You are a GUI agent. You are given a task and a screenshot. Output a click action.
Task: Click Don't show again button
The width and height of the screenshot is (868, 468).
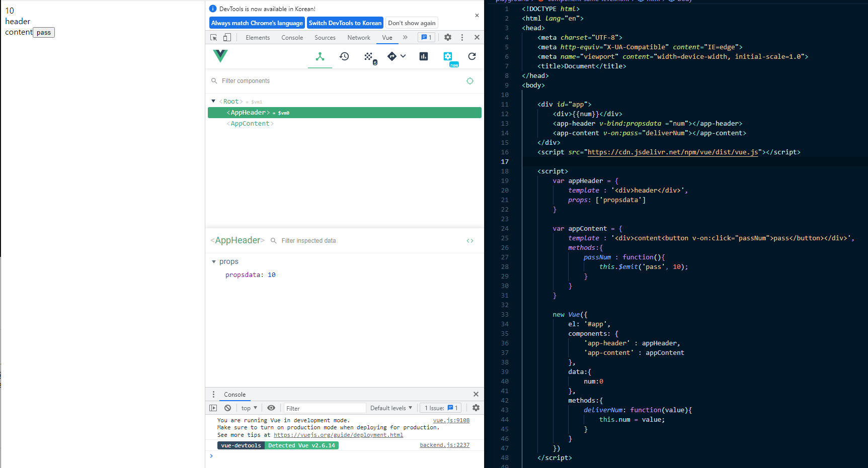coord(412,23)
